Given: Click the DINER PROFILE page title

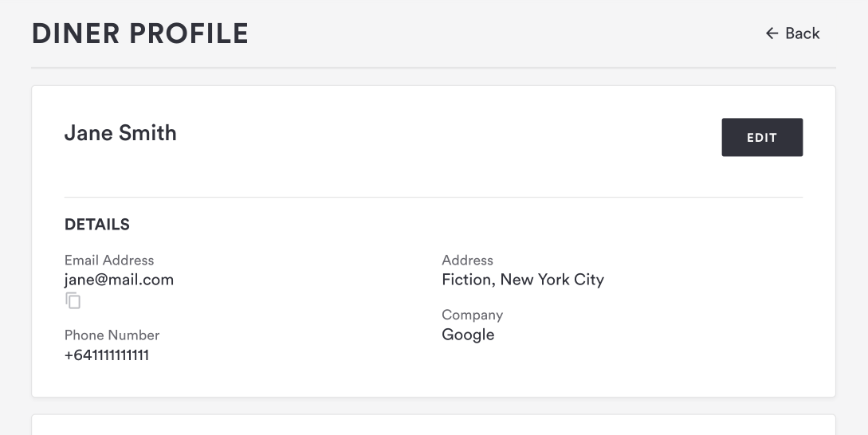Looking at the screenshot, I should point(140,33).
